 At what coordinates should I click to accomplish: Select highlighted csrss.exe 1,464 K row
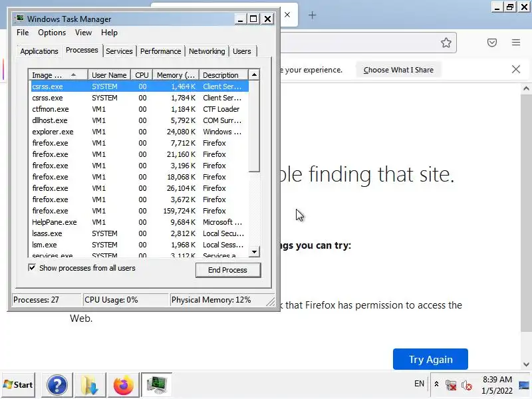click(x=140, y=86)
